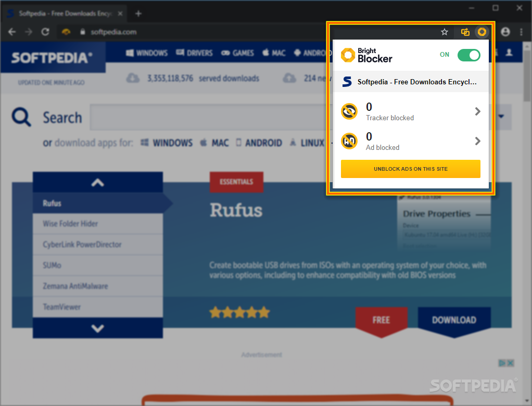Click the red ESSENTIALS badge
The image size is (532, 406).
(x=236, y=182)
